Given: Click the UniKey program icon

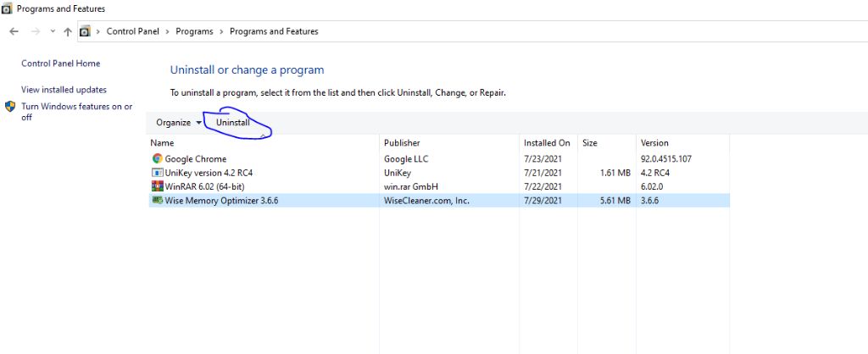Looking at the screenshot, I should tap(157, 173).
